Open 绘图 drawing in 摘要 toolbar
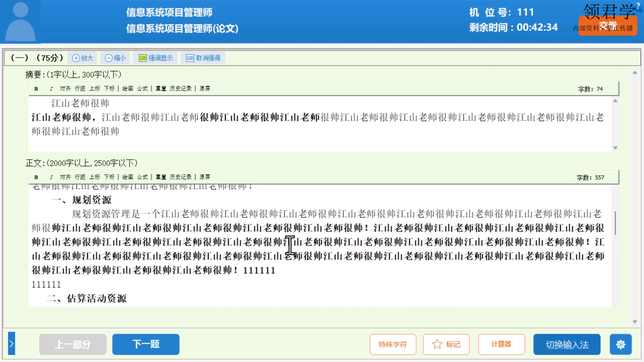This screenshot has width=644, height=362. [x=128, y=88]
